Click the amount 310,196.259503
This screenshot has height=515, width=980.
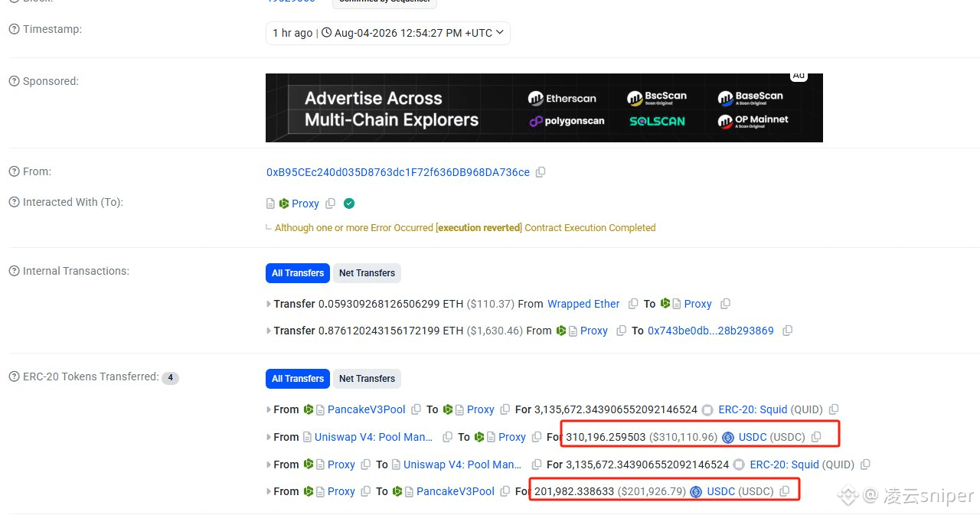pyautogui.click(x=606, y=437)
